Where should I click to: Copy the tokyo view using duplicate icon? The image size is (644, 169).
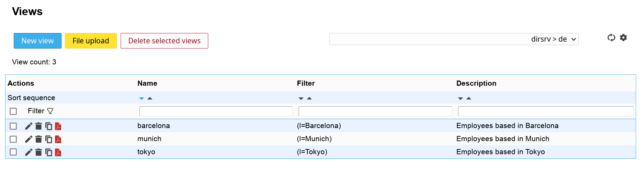tap(49, 152)
